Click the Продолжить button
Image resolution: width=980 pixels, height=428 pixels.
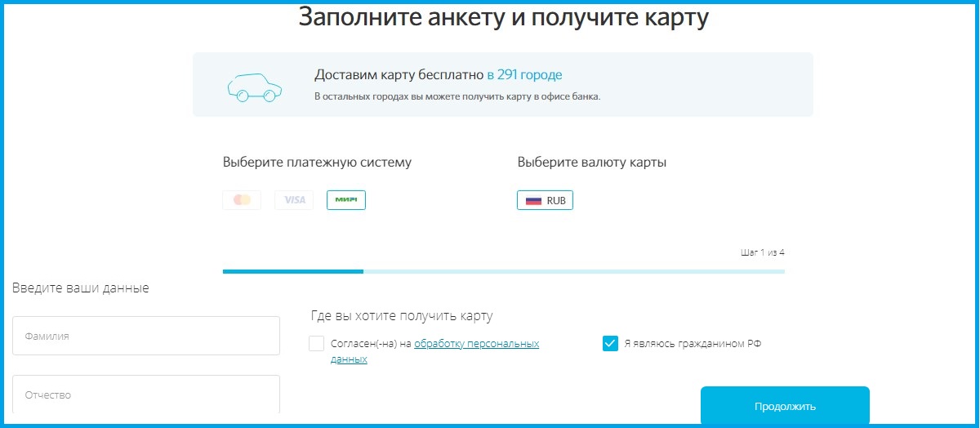click(785, 406)
